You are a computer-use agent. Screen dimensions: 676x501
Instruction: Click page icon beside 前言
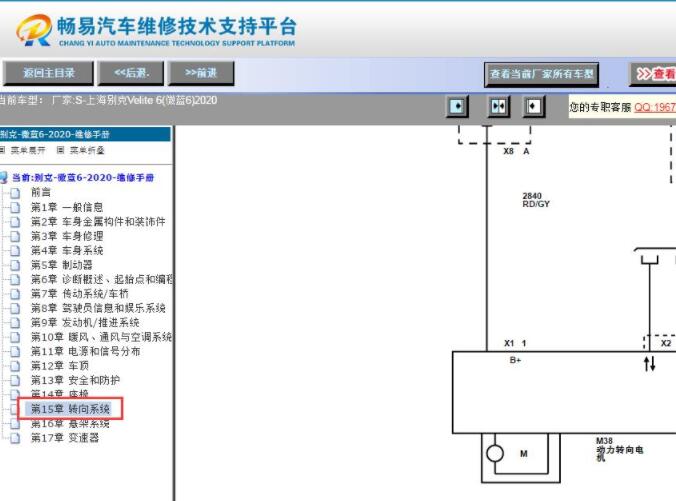click(x=15, y=193)
